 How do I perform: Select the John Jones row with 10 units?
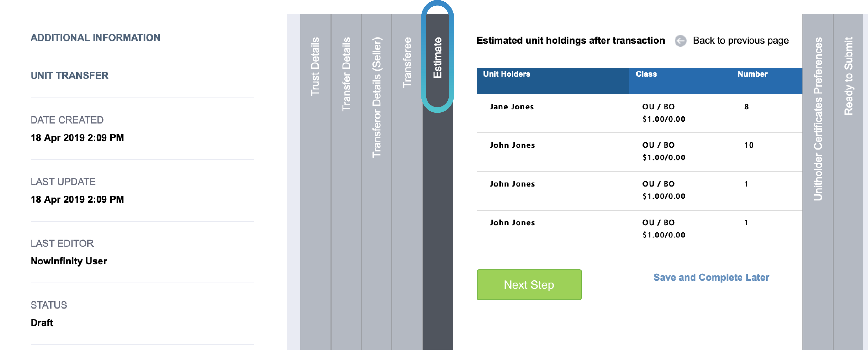pyautogui.click(x=512, y=145)
